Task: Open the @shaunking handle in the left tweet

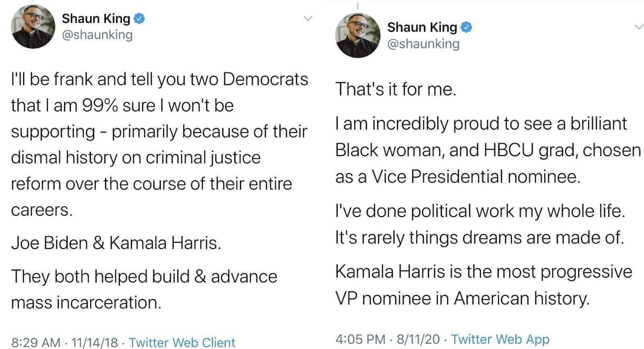Action: (x=97, y=35)
